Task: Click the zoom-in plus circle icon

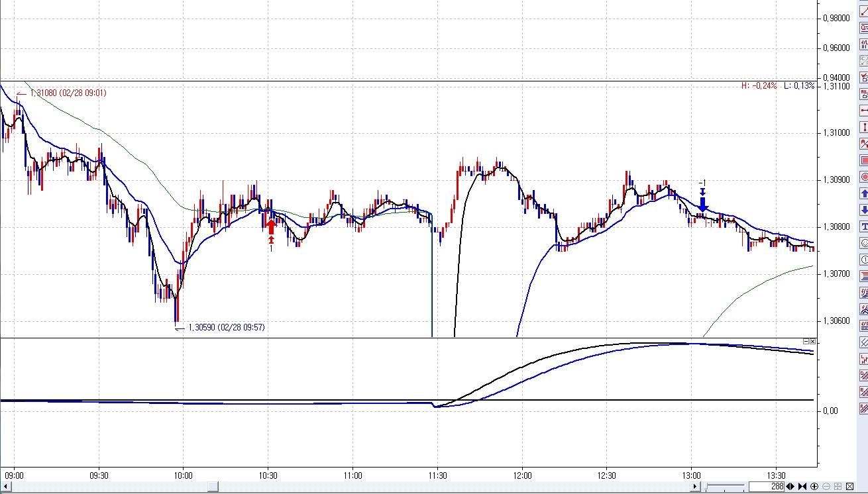Action: [x=814, y=487]
